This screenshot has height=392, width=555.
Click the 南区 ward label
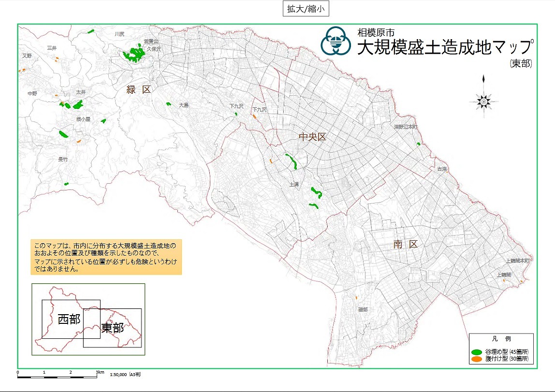405,245
